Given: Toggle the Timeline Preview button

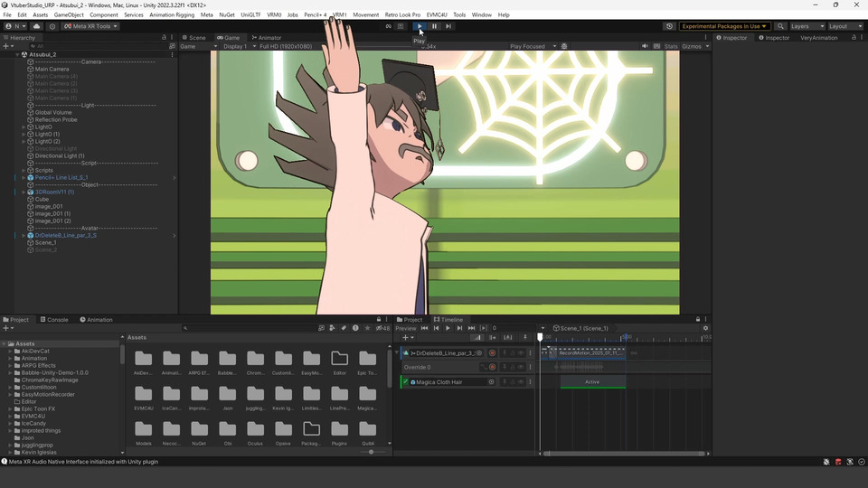Looking at the screenshot, I should pyautogui.click(x=406, y=328).
